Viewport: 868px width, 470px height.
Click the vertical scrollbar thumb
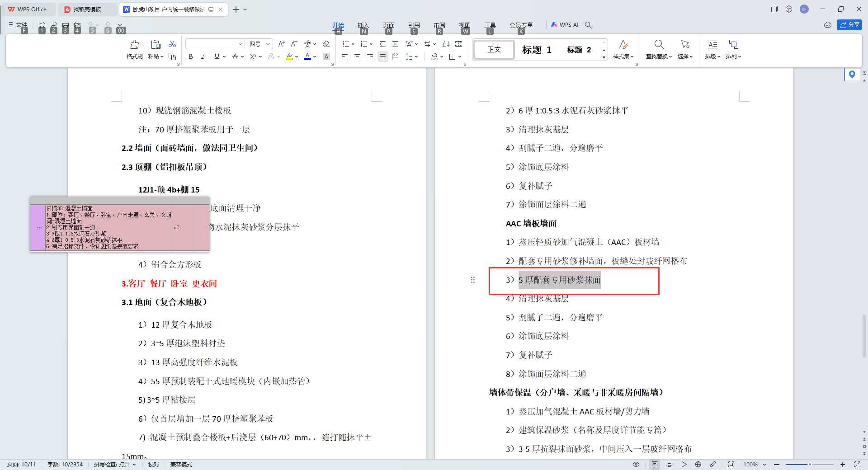tap(864, 336)
